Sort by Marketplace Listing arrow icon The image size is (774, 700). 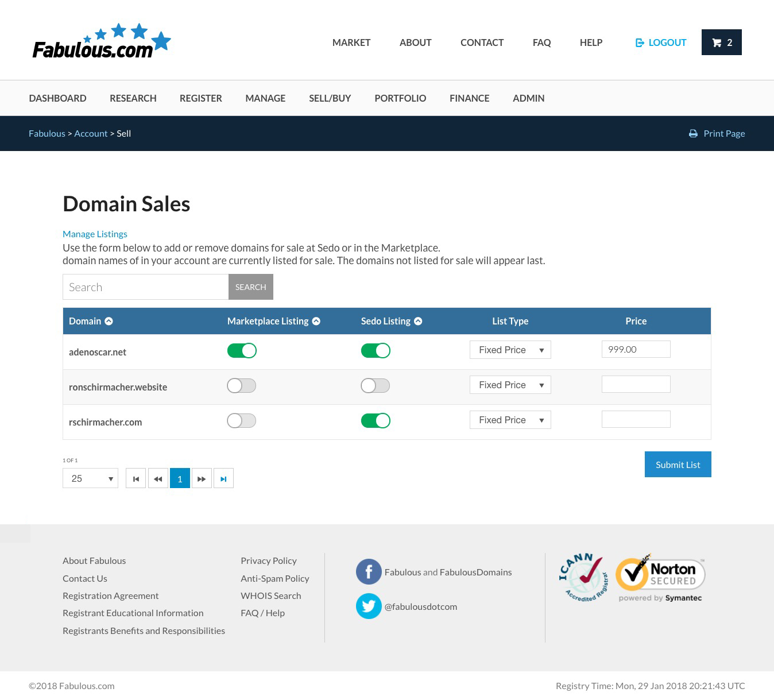(316, 321)
